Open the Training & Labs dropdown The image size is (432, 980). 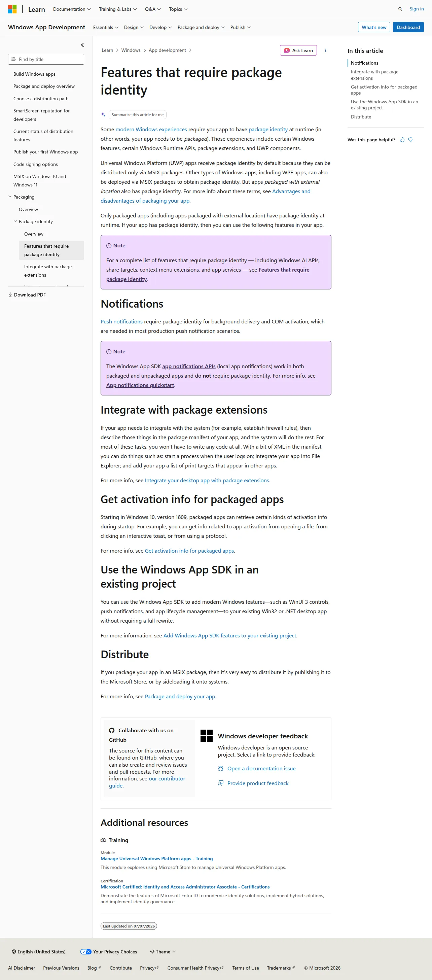(x=118, y=9)
